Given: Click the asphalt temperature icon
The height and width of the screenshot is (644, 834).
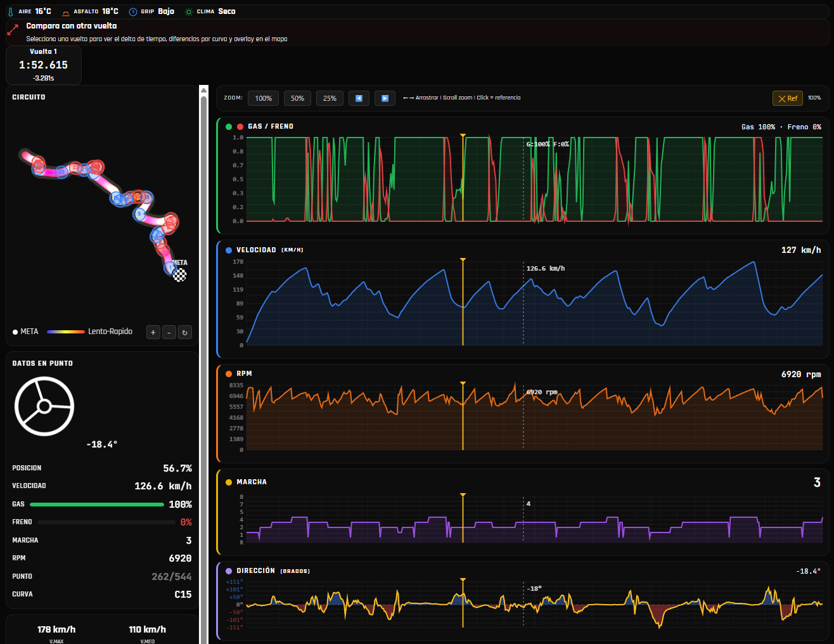Looking at the screenshot, I should [66, 12].
